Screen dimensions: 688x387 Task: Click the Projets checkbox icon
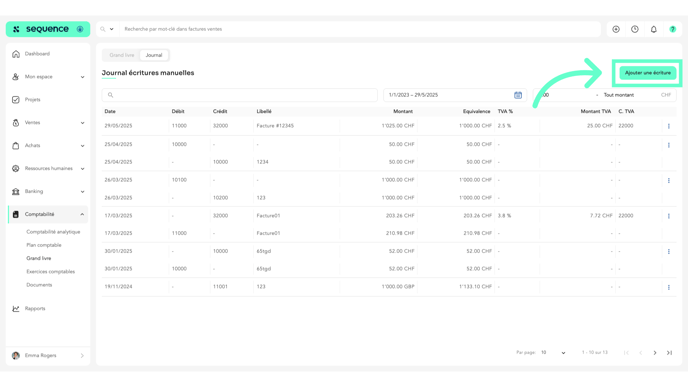click(16, 100)
